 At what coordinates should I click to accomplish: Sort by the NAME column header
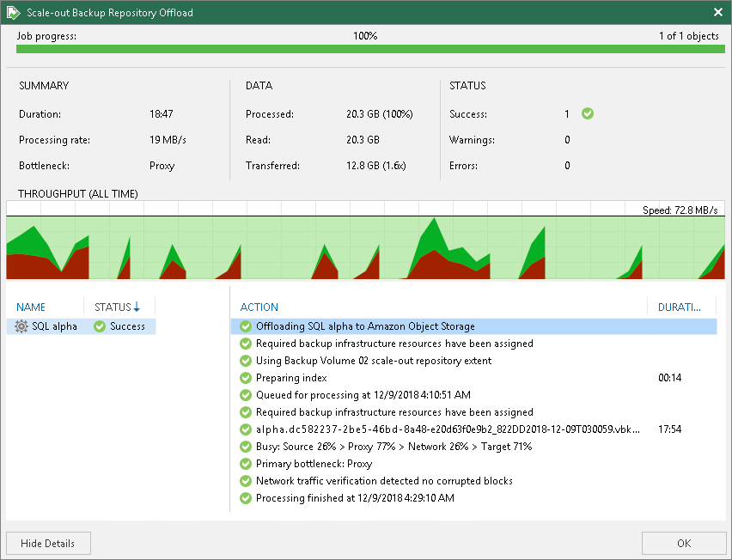pyautogui.click(x=31, y=307)
